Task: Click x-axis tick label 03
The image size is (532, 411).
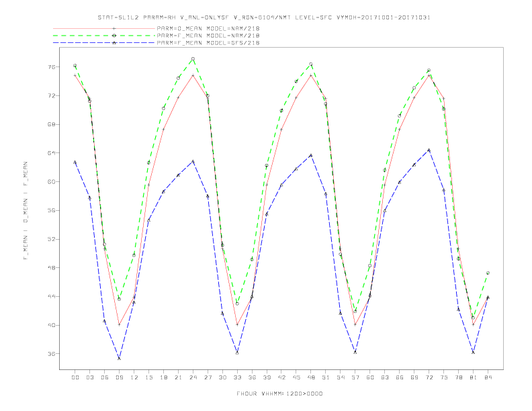Action: point(90,377)
